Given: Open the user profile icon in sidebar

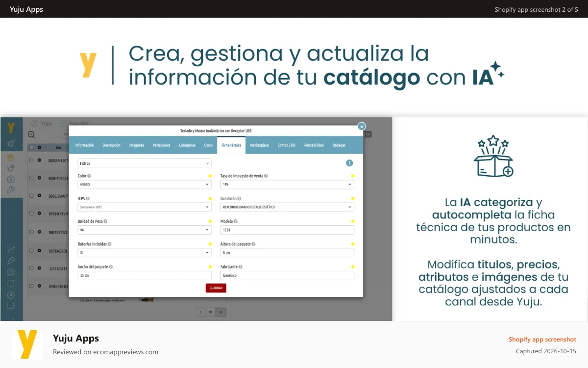Looking at the screenshot, I should 11,295.
